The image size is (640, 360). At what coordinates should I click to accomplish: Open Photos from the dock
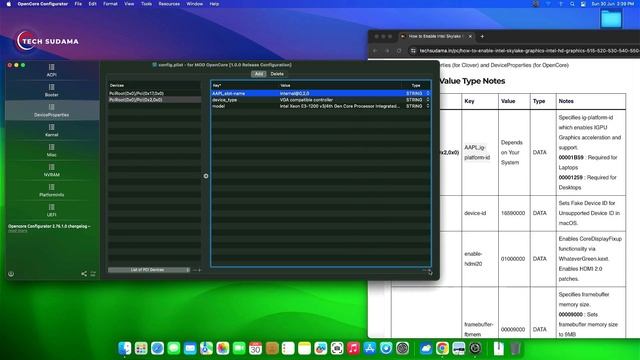pyautogui.click(x=222, y=348)
